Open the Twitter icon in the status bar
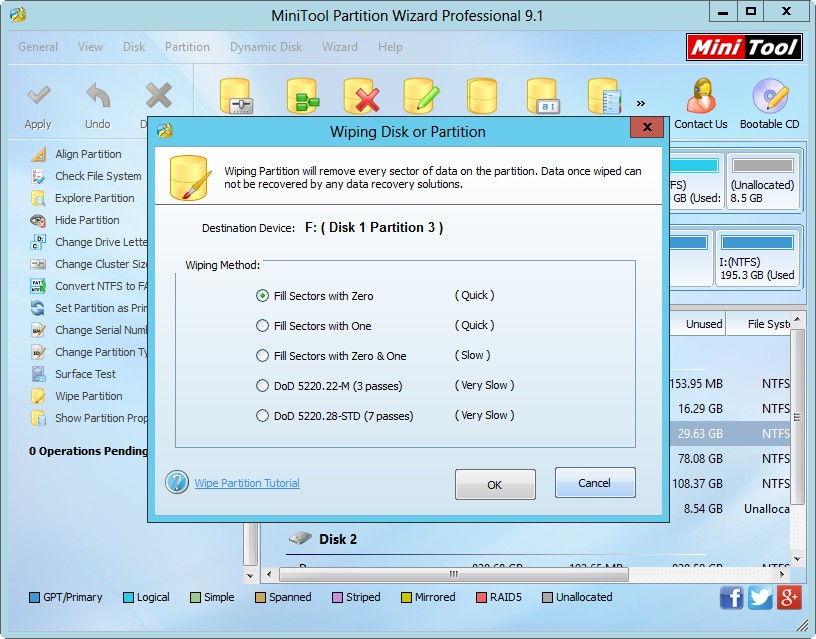This screenshot has height=639, width=816. [x=760, y=597]
